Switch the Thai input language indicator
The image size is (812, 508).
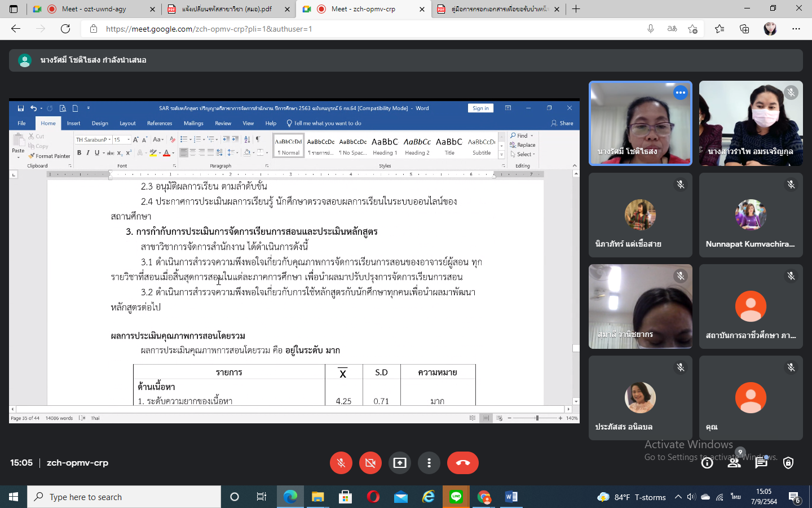tap(735, 497)
